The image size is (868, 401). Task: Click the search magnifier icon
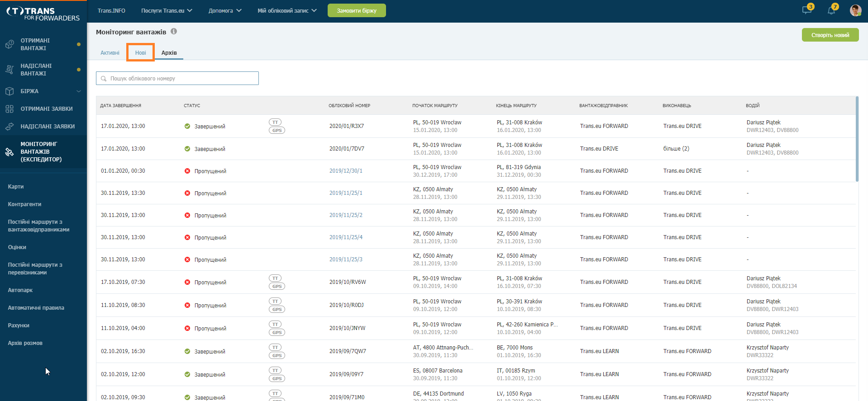pyautogui.click(x=104, y=79)
